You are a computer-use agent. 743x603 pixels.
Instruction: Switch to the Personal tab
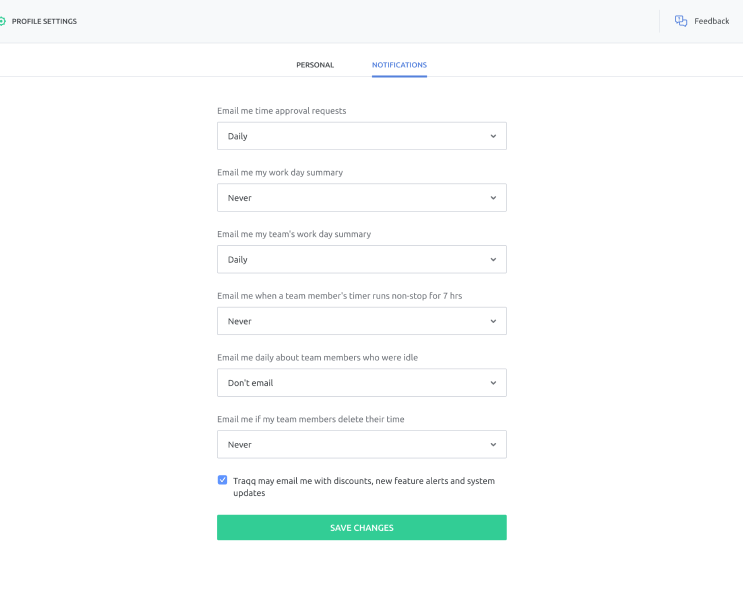[315, 65]
